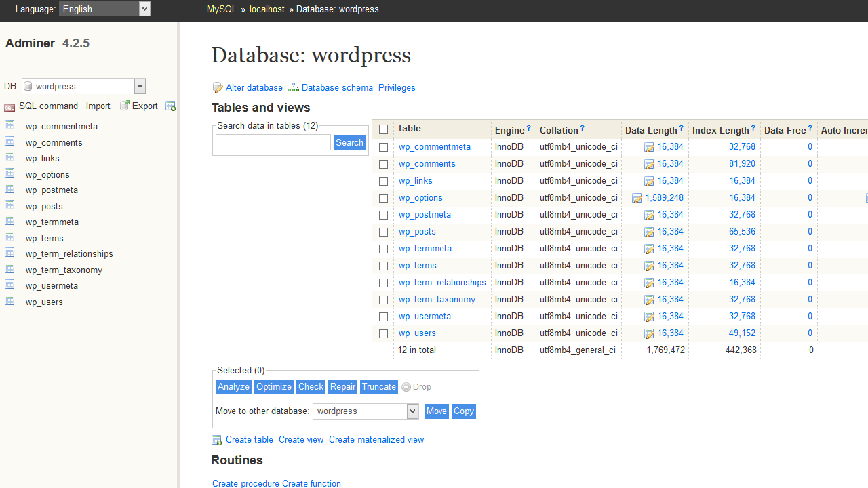Open the Move to other database dropdown
Image resolution: width=868 pixels, height=488 pixels.
click(365, 411)
